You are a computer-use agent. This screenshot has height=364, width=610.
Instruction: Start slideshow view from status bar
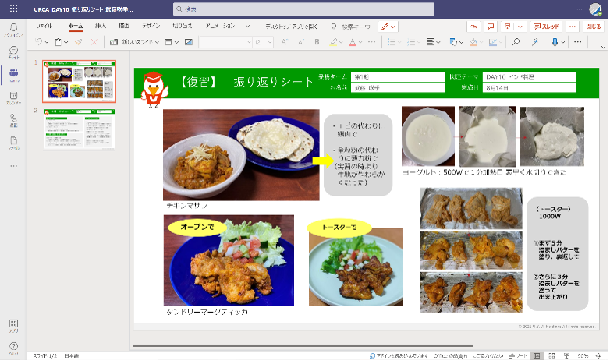click(566, 356)
